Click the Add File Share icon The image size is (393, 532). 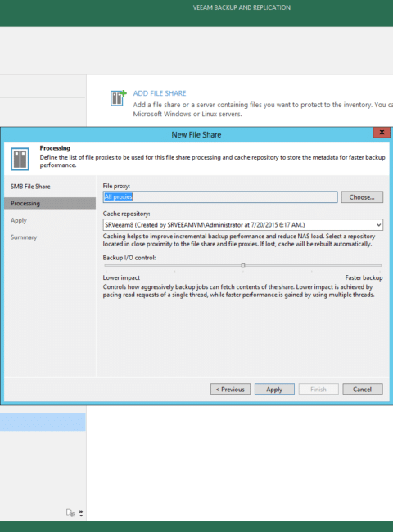tap(118, 98)
